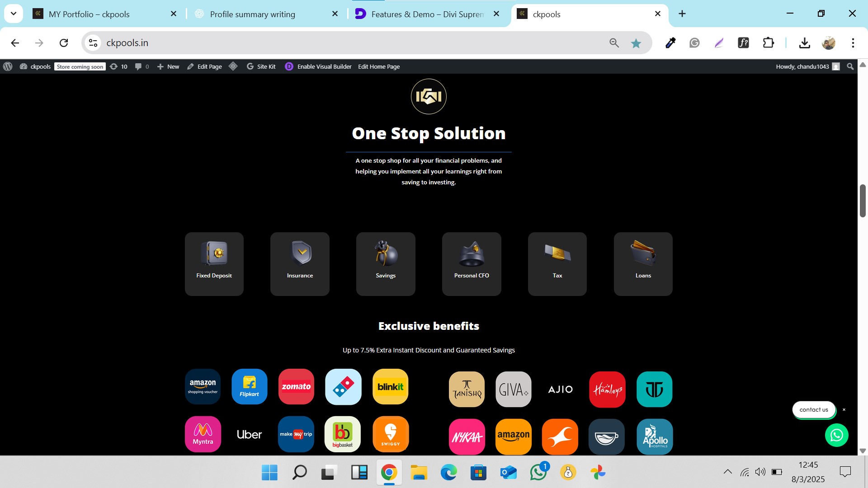Click the green WhatsApp chat bubble

[836, 435]
